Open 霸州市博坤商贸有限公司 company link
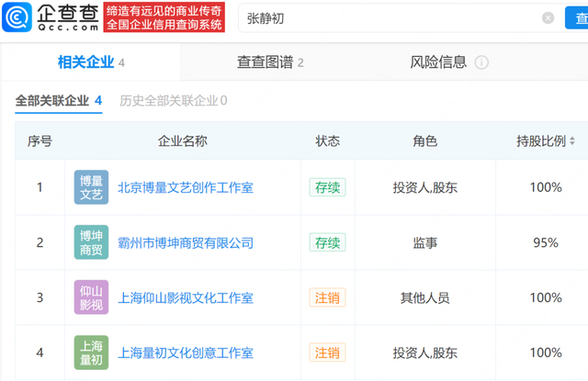 [186, 242]
